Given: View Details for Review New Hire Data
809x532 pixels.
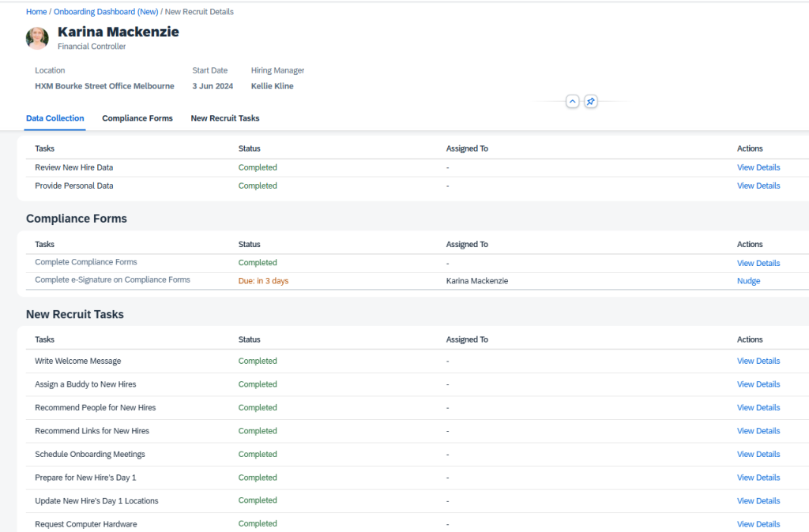Looking at the screenshot, I should coord(758,167).
